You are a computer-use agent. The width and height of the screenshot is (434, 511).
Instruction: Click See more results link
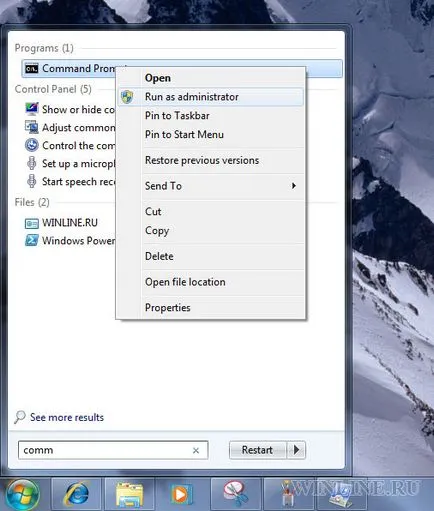click(x=67, y=417)
